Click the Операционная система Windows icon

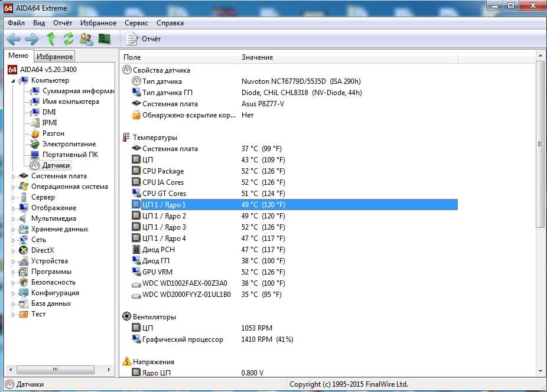[x=24, y=187]
